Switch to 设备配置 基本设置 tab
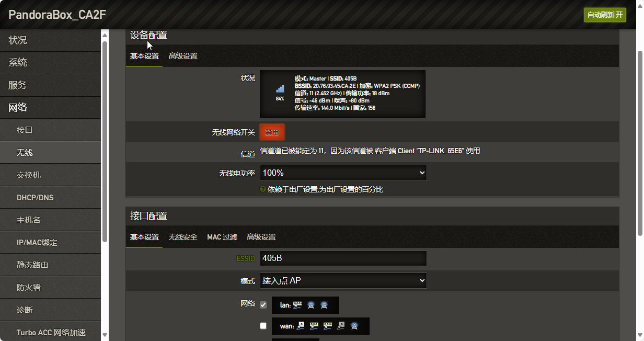644x341 pixels. point(144,56)
